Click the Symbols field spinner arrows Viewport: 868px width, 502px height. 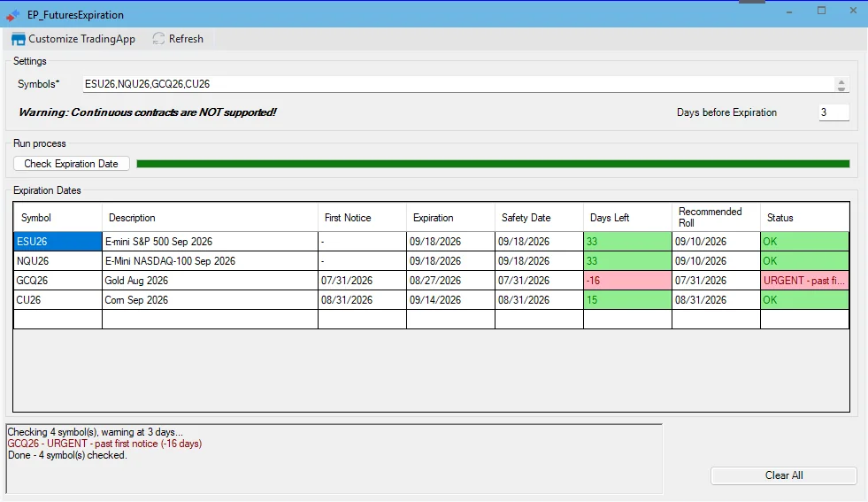click(841, 85)
